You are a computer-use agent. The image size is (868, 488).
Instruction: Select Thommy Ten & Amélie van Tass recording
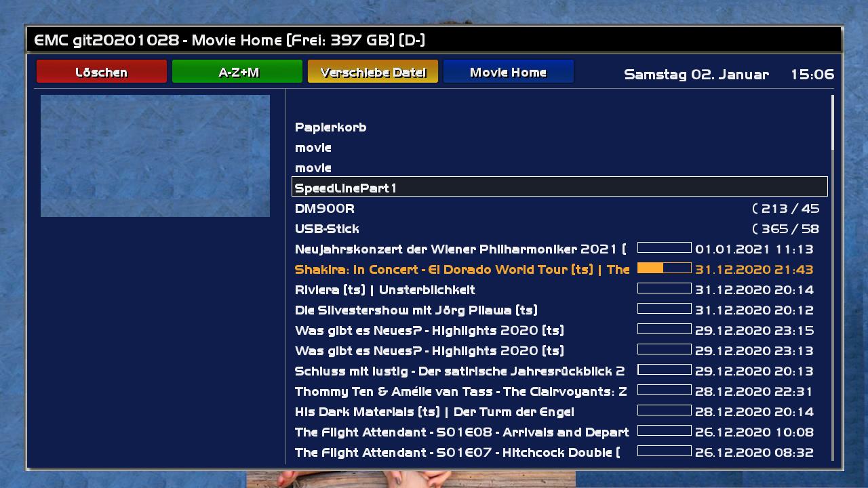click(x=460, y=392)
